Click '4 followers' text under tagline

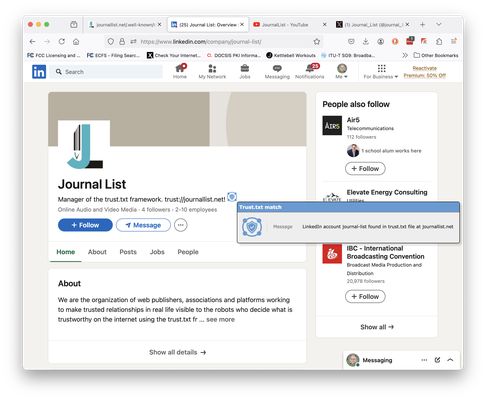click(156, 210)
